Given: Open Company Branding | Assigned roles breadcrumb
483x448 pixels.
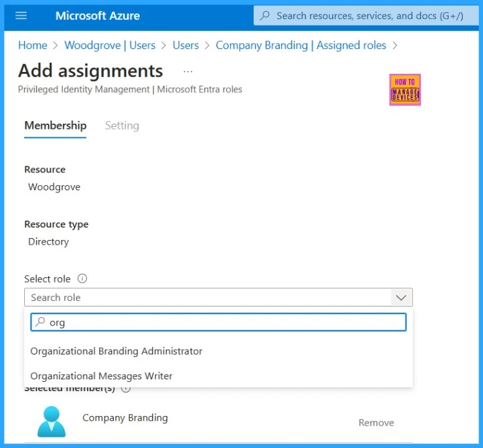Looking at the screenshot, I should 301,45.
